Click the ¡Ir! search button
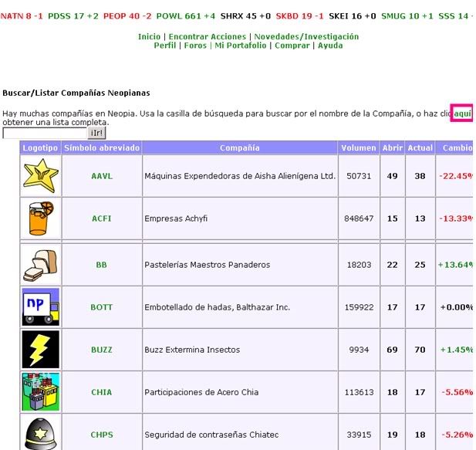The image size is (476, 450). pos(97,133)
